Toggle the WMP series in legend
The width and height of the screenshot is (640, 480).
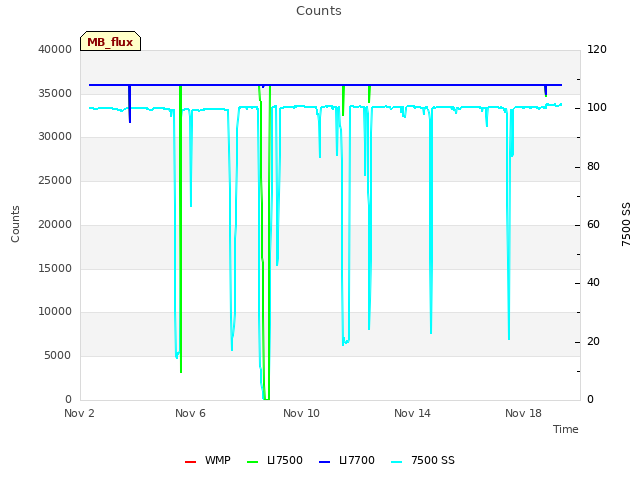(207, 460)
